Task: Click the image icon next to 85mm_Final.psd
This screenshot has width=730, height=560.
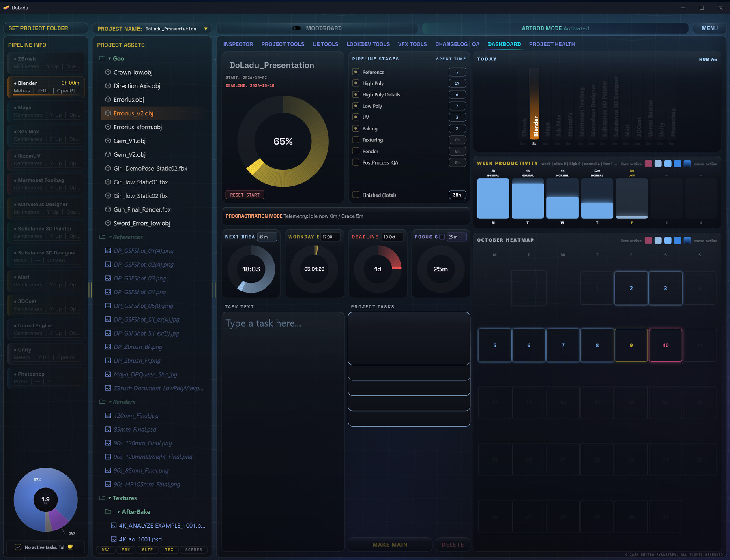Action: tap(108, 429)
